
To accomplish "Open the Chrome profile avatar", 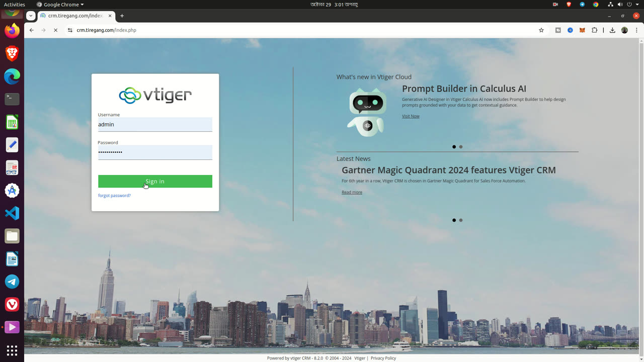I will point(624,30).
